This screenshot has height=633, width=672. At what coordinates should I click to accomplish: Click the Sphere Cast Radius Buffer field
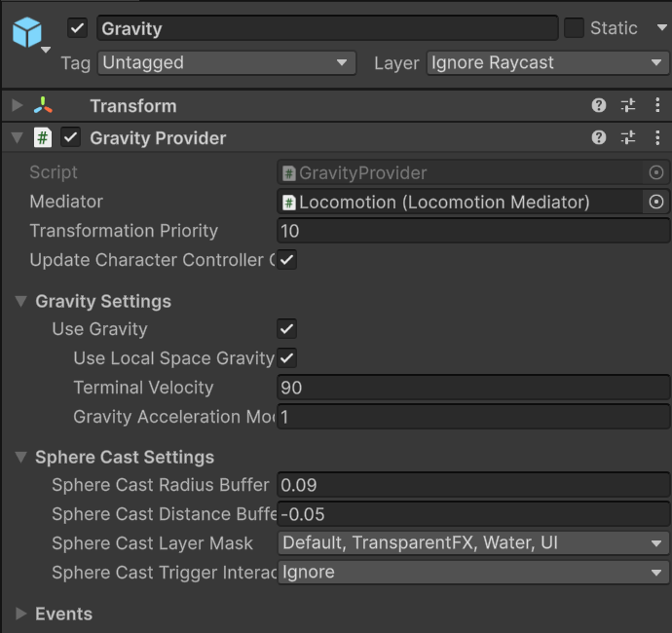pos(473,485)
